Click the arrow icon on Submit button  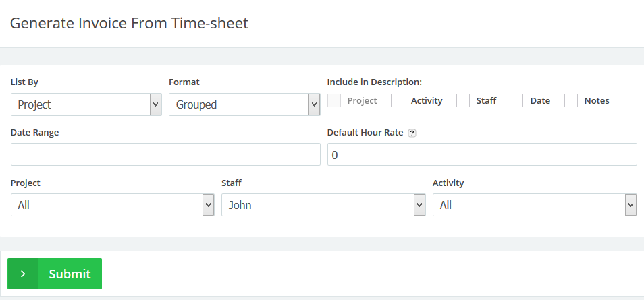[23, 274]
